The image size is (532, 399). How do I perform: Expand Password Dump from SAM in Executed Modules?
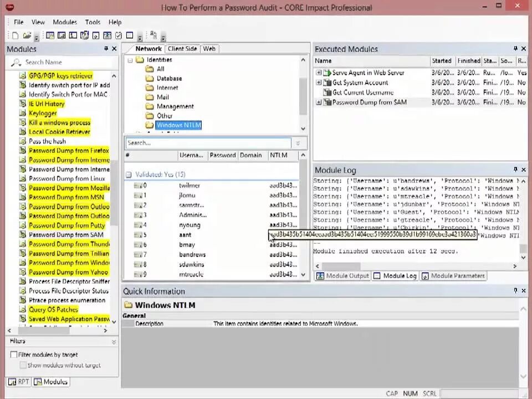coord(318,102)
